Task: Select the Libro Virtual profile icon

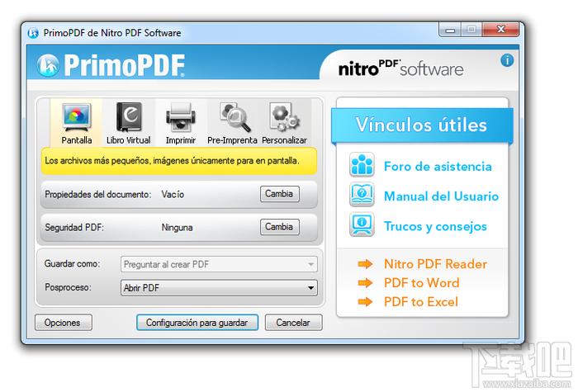Action: [129, 117]
